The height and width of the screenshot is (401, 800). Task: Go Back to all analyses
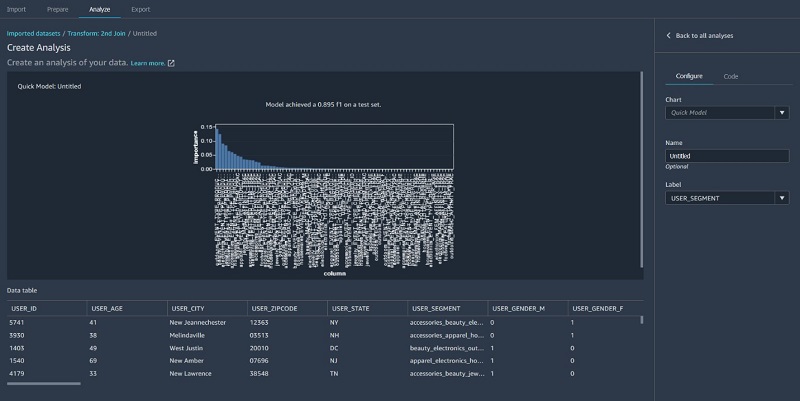click(x=704, y=36)
